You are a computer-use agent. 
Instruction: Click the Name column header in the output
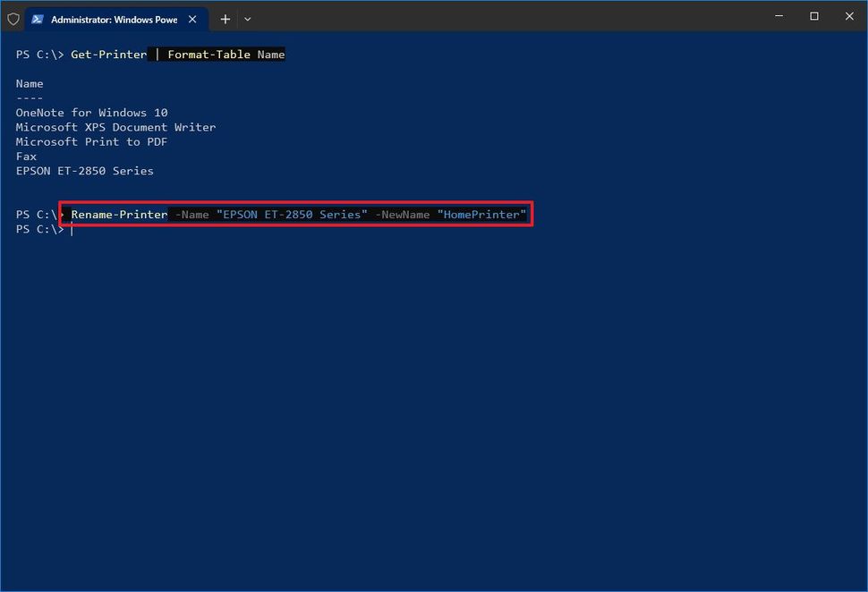click(29, 83)
